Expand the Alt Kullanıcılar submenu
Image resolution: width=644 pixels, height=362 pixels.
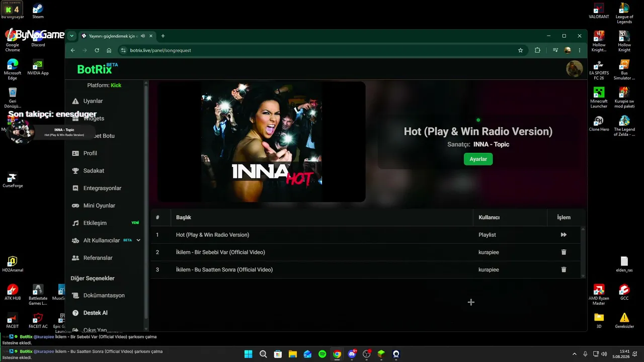(138, 240)
